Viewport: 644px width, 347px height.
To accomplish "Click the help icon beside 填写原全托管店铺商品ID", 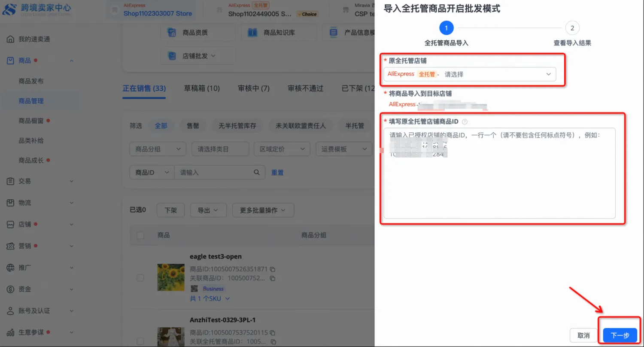I will 465,122.
